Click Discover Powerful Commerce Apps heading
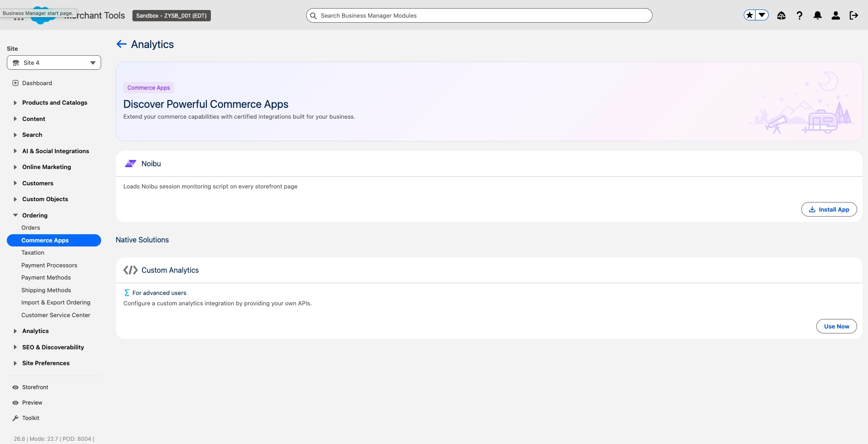This screenshot has width=868, height=444. coord(206,104)
